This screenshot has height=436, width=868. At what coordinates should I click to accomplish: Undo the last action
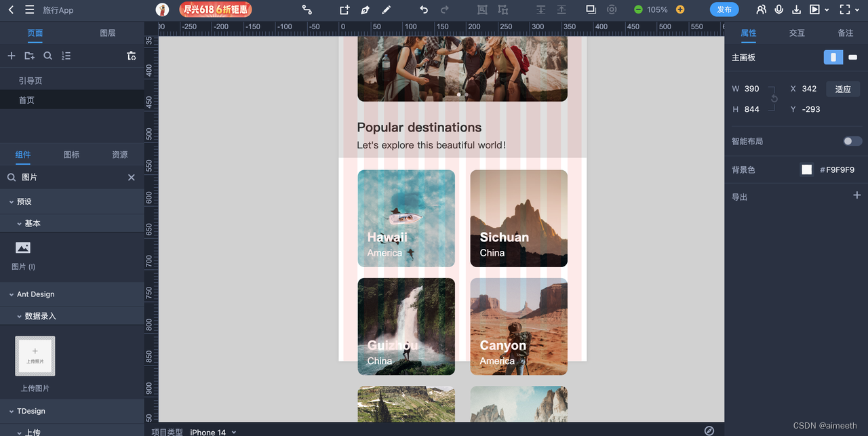click(x=424, y=9)
